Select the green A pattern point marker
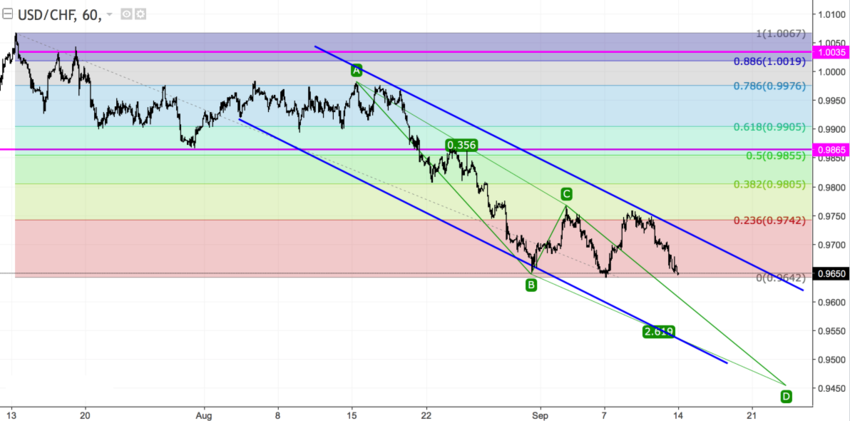 (x=356, y=70)
